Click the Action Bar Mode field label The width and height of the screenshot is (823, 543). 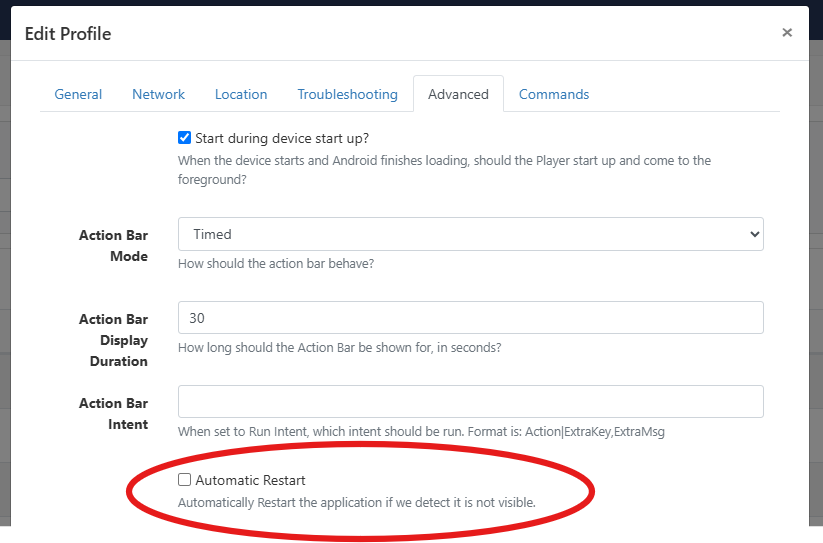pos(113,246)
